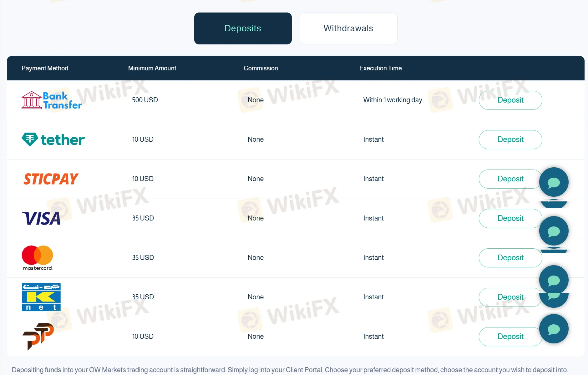Deposit using tether
Viewport: 588px width, 375px height.
[x=510, y=139]
